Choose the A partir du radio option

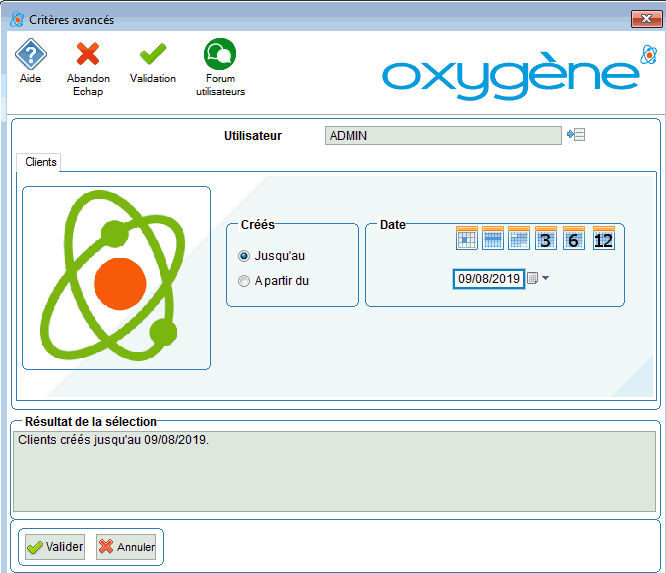244,281
